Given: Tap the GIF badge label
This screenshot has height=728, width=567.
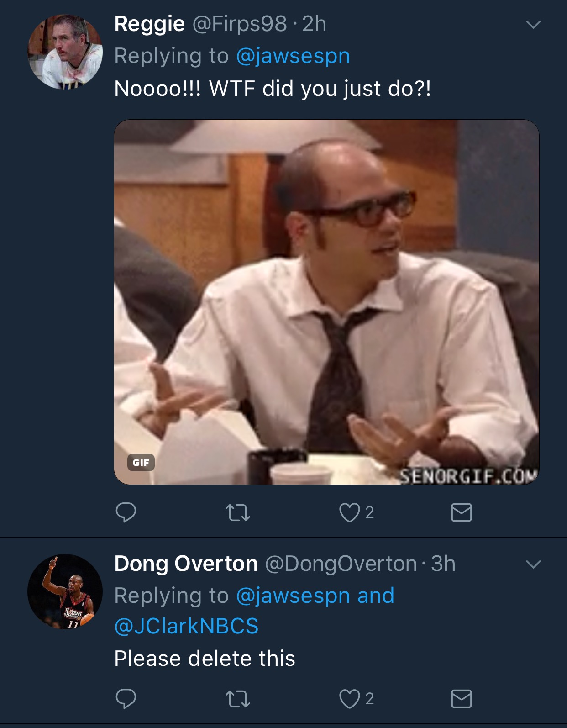Looking at the screenshot, I should pos(141,463).
